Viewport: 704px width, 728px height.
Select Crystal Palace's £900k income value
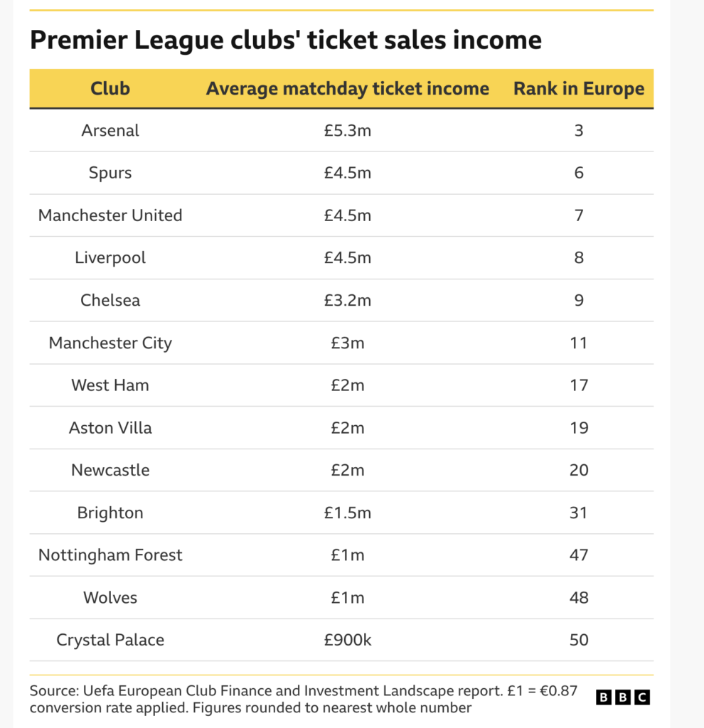(348, 640)
